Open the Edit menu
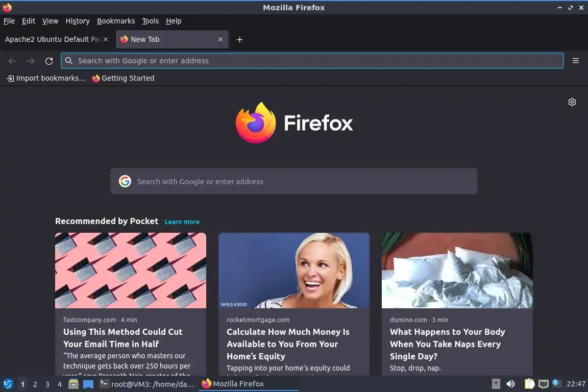The height and width of the screenshot is (392, 588). point(29,21)
